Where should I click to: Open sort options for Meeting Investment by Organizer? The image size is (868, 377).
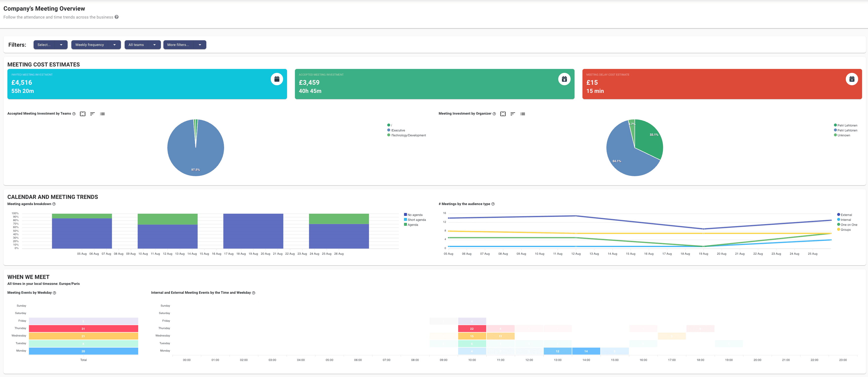pyautogui.click(x=513, y=114)
